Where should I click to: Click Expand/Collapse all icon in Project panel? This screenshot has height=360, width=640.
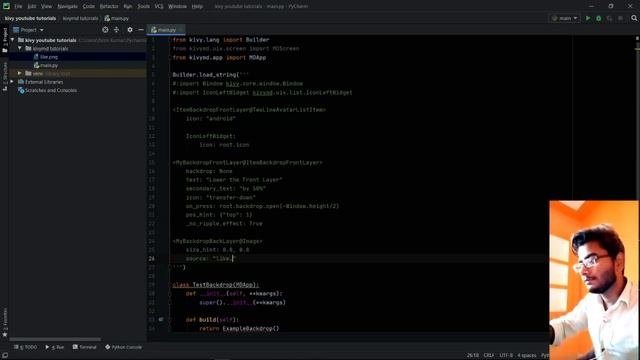[116, 30]
